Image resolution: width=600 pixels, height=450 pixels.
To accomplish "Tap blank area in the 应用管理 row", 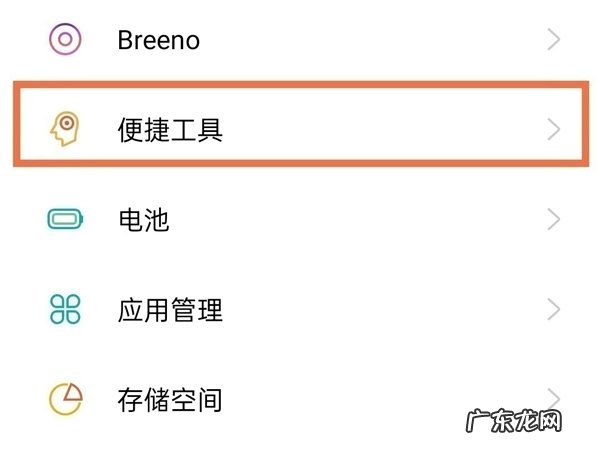I will [x=380, y=310].
